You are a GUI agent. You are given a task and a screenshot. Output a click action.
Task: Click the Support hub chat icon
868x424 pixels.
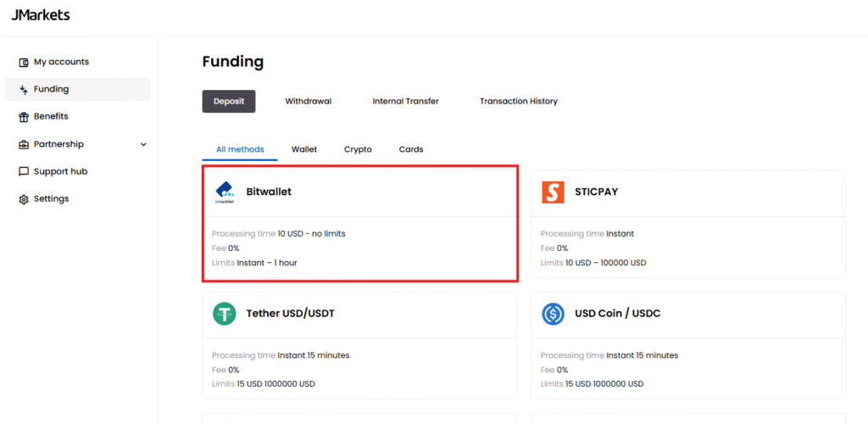pyautogui.click(x=24, y=171)
